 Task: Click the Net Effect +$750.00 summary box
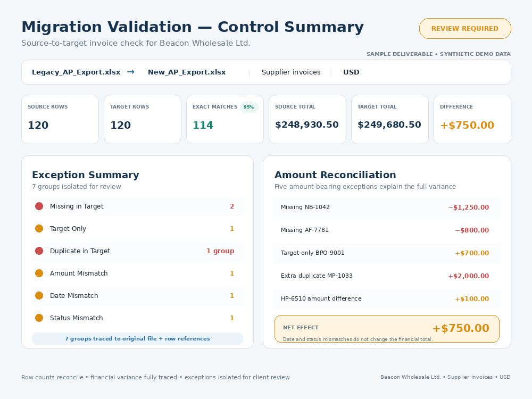pos(387,329)
